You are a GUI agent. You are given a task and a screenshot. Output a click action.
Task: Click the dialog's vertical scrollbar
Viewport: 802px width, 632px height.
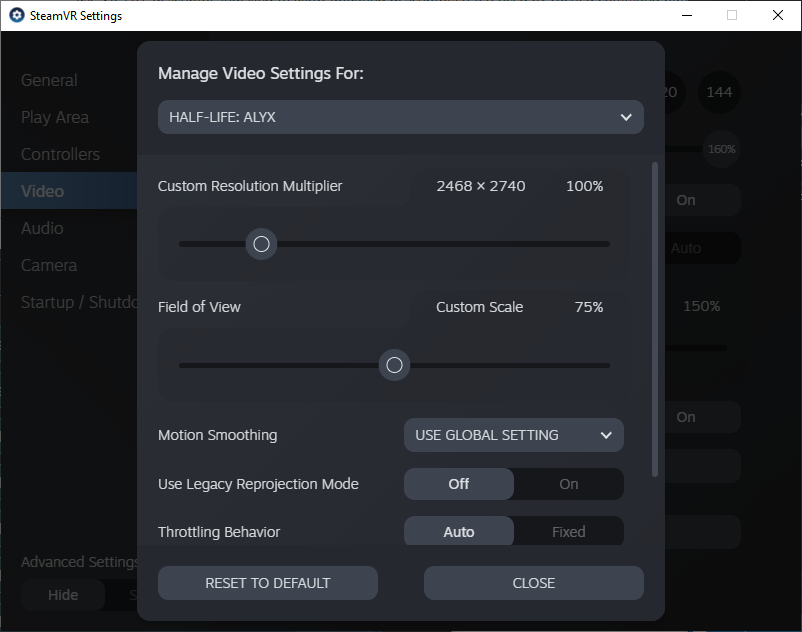655,320
